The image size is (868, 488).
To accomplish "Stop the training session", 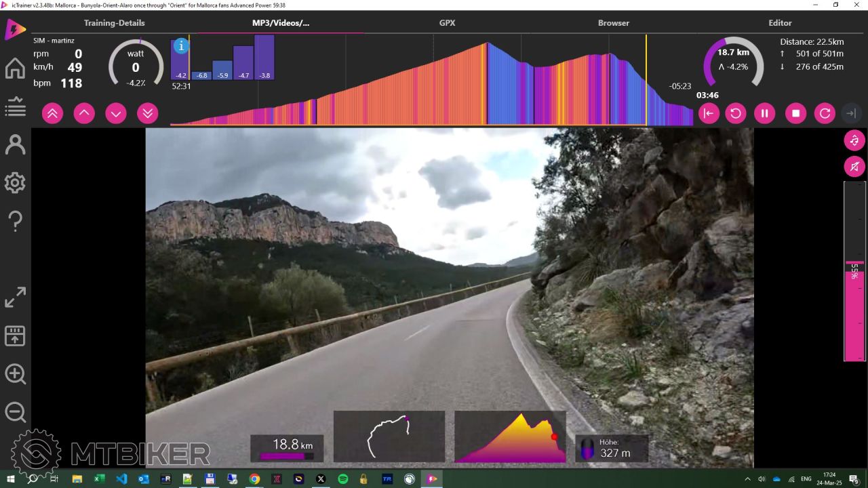I will coord(796,113).
